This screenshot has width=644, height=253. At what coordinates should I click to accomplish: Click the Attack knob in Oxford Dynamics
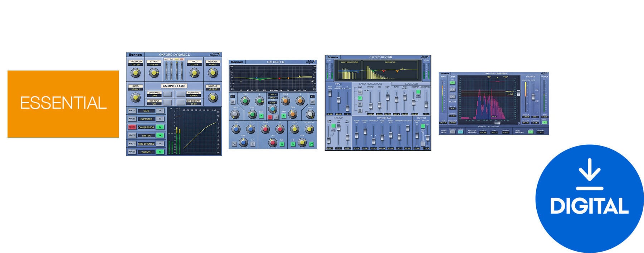point(154,73)
